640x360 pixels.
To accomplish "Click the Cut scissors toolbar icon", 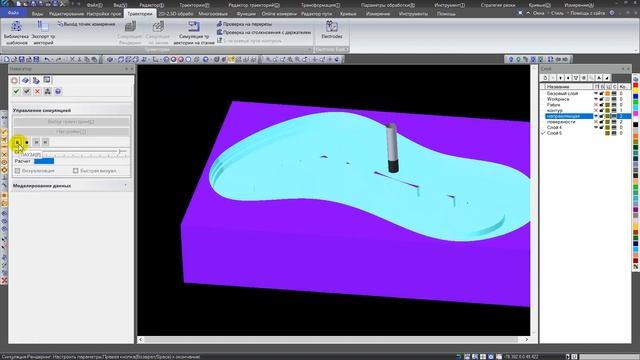I will click(72, 60).
